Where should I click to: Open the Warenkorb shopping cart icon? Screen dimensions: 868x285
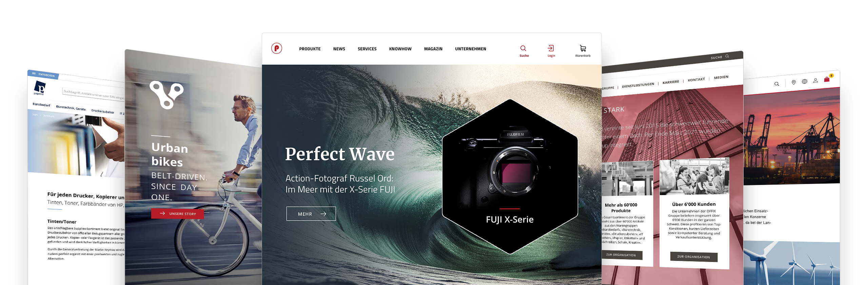point(583,48)
